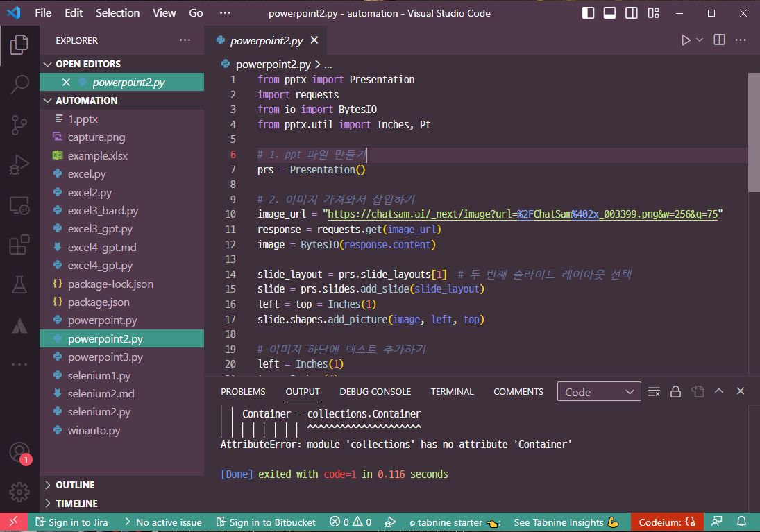This screenshot has height=532, width=760.
Task: Open errors and warnings count
Action: coord(351,522)
